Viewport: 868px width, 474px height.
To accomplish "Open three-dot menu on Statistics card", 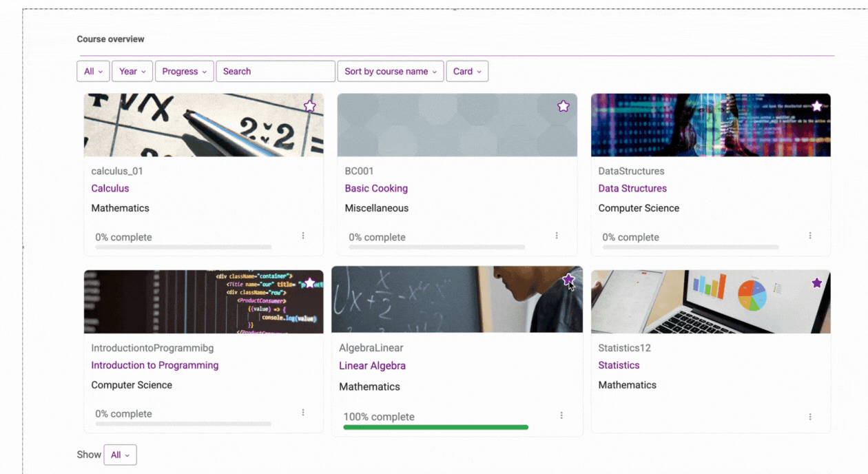I will (810, 417).
